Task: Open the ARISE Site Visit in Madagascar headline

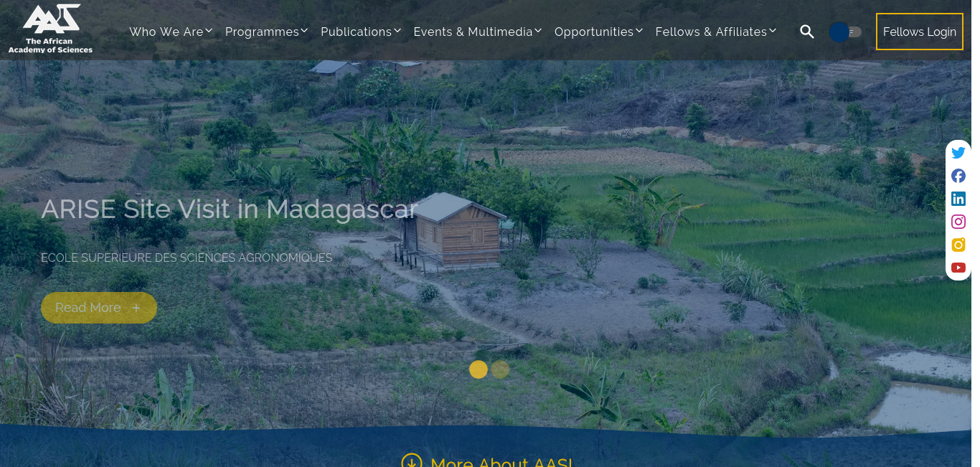Action: (x=230, y=209)
